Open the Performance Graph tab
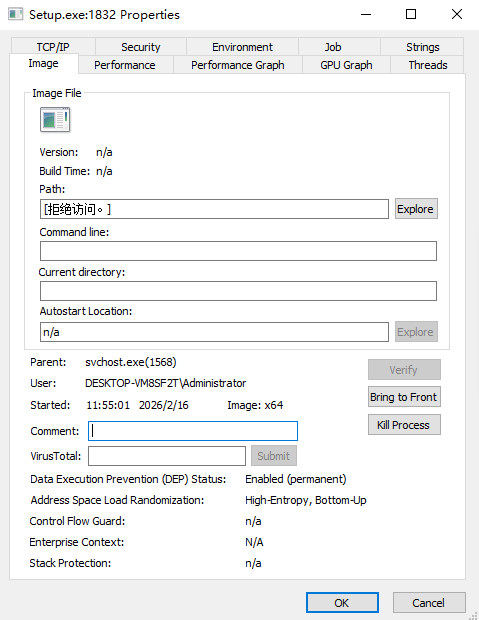The height and width of the screenshot is (620, 479). [238, 65]
